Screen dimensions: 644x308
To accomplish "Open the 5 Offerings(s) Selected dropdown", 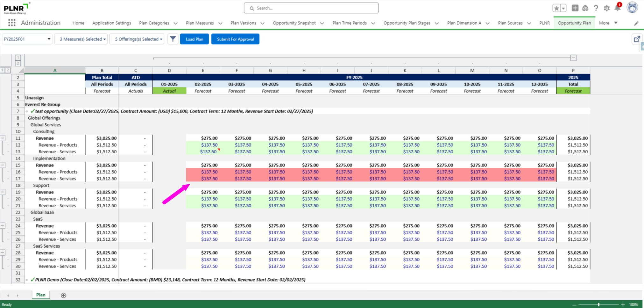I will point(137,39).
